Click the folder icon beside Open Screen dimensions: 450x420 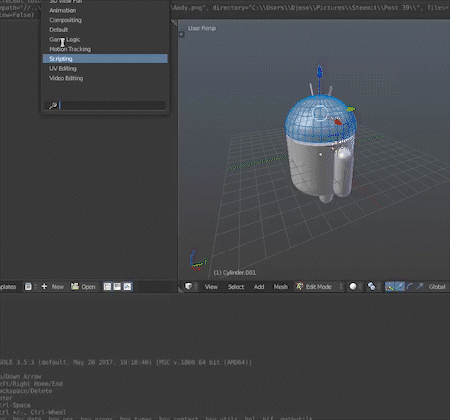click(x=75, y=286)
